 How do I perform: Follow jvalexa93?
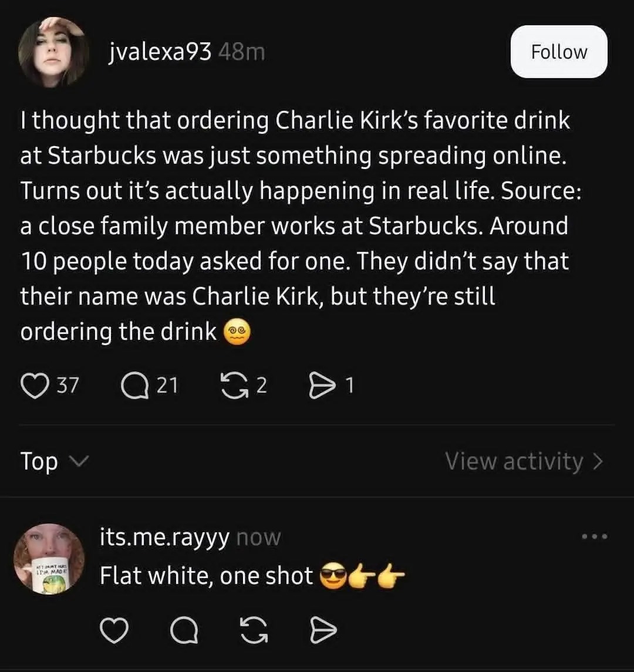pyautogui.click(x=558, y=52)
